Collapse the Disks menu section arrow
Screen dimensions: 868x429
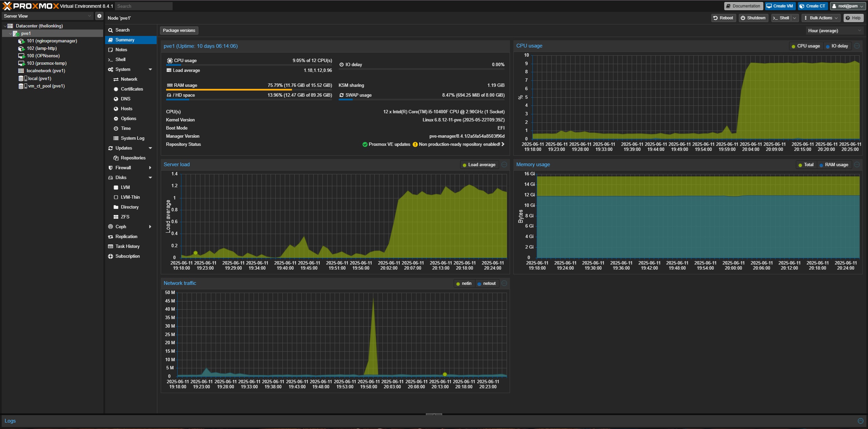[x=150, y=177]
